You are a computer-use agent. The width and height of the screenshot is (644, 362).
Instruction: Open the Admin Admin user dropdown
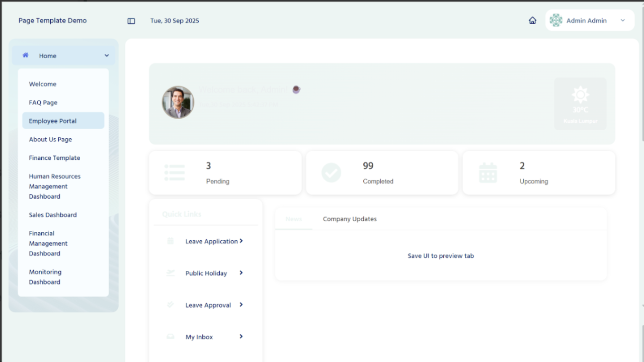point(622,21)
